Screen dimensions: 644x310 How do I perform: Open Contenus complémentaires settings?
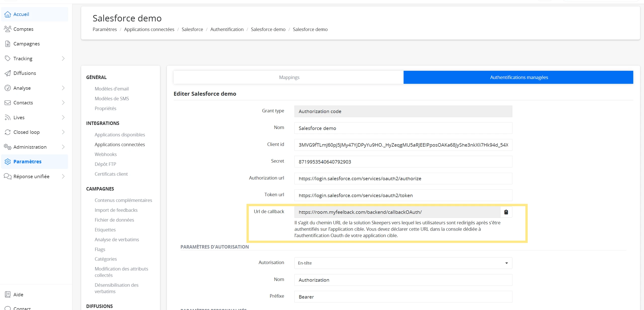pos(123,200)
